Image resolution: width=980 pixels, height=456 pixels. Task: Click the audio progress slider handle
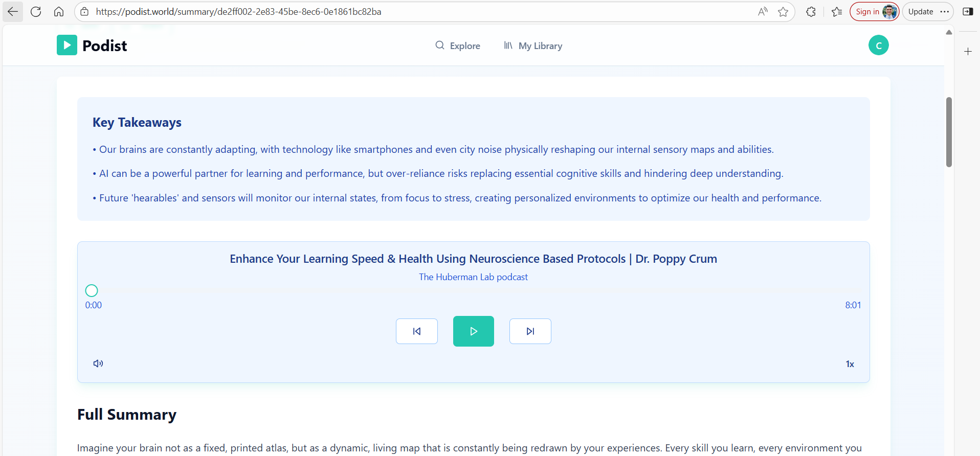point(92,290)
